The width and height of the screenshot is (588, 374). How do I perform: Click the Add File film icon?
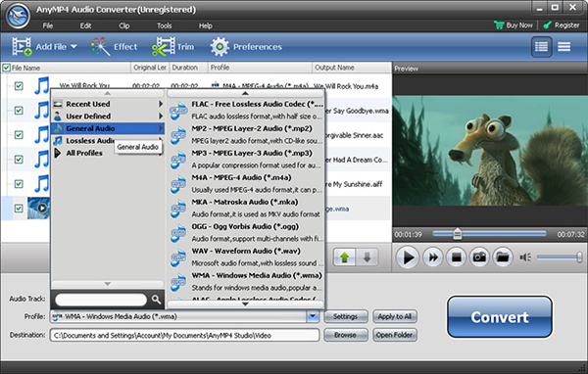22,46
